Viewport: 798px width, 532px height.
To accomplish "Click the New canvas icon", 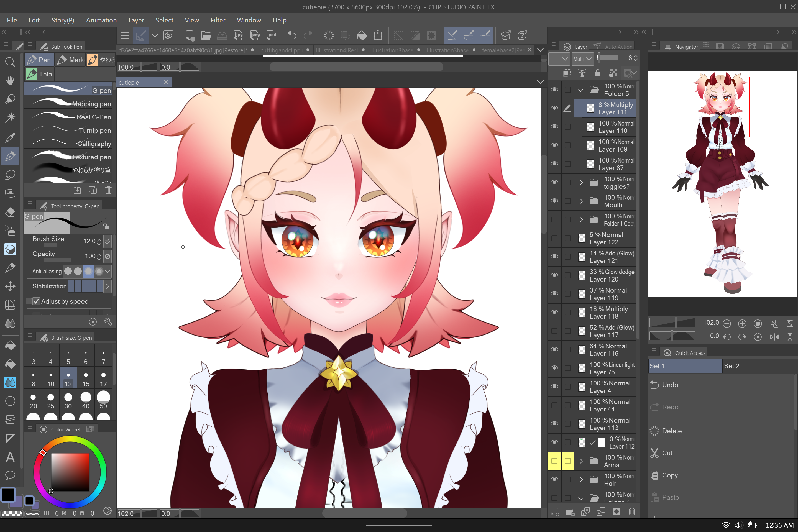I will [x=190, y=35].
